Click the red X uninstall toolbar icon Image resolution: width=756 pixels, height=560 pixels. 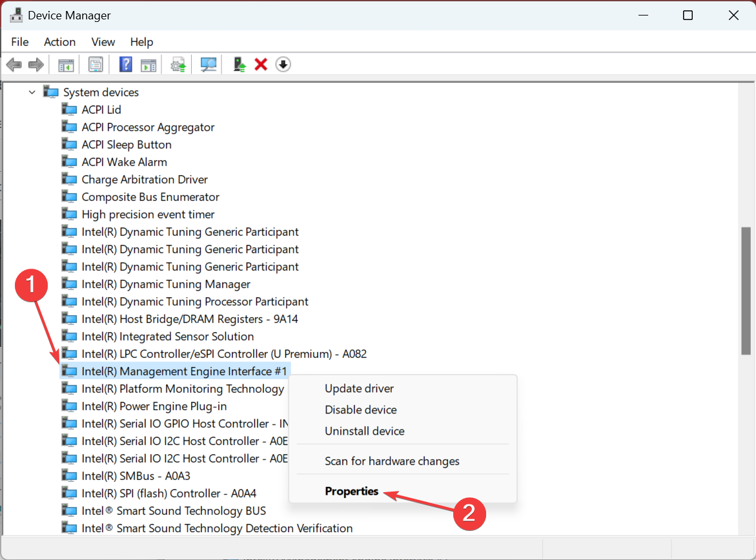pos(261,65)
